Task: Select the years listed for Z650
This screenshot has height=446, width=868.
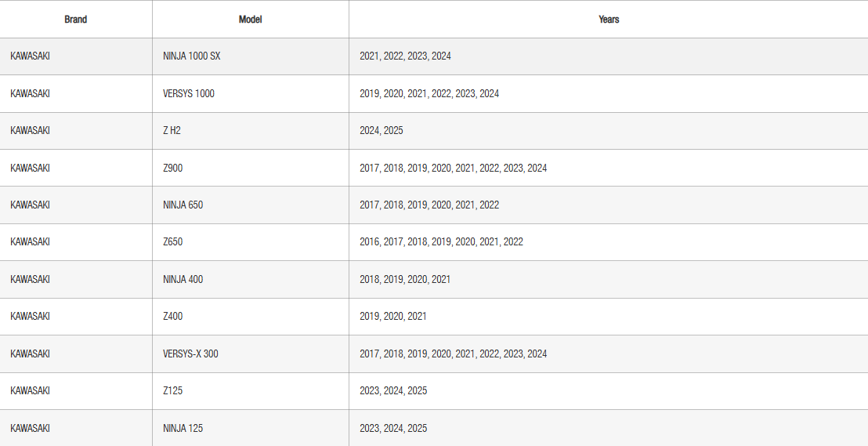Action: click(x=441, y=242)
